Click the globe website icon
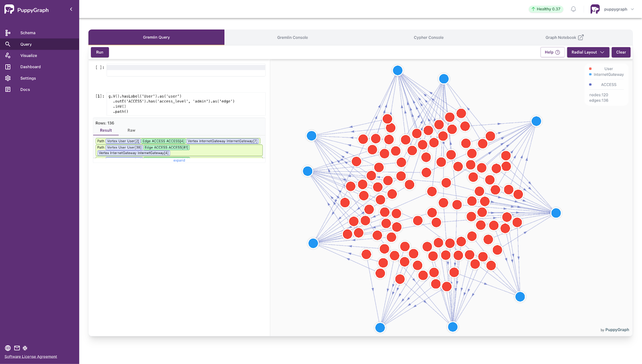642x364 pixels. click(x=8, y=348)
